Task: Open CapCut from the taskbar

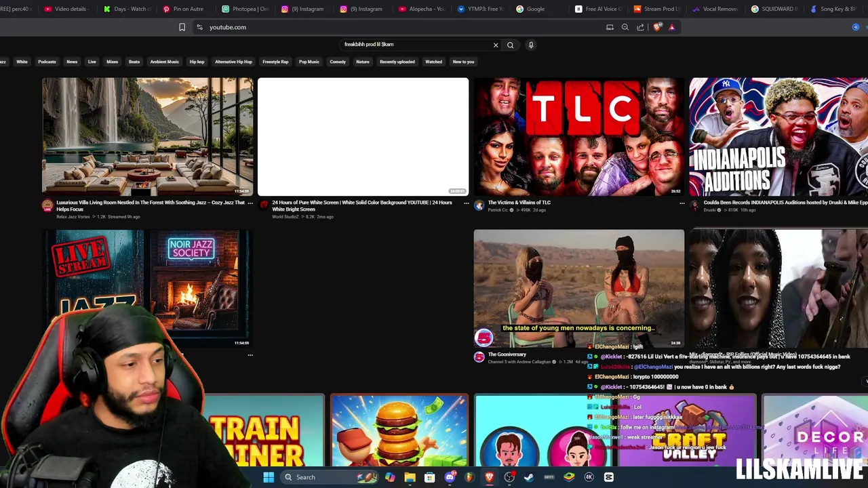Action: [609, 477]
